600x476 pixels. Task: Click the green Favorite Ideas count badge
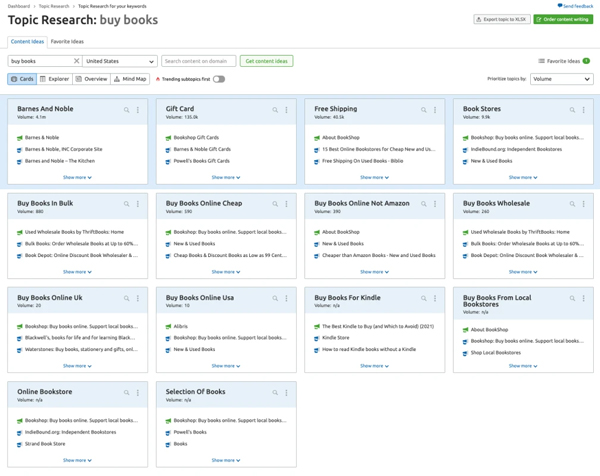click(x=586, y=61)
